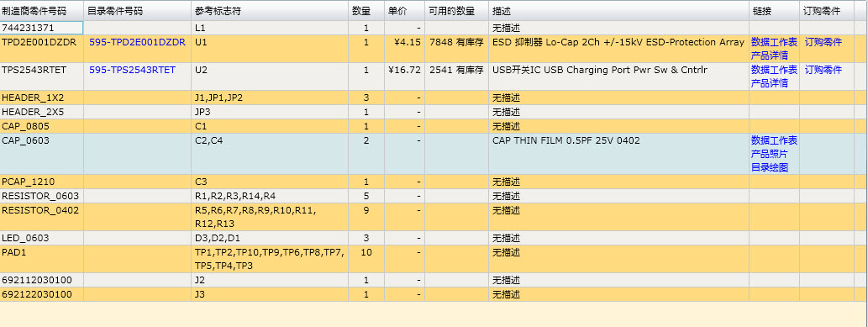Open the 595-TPS2543RTET catalog part link
This screenshot has width=868, height=327.
[132, 70]
